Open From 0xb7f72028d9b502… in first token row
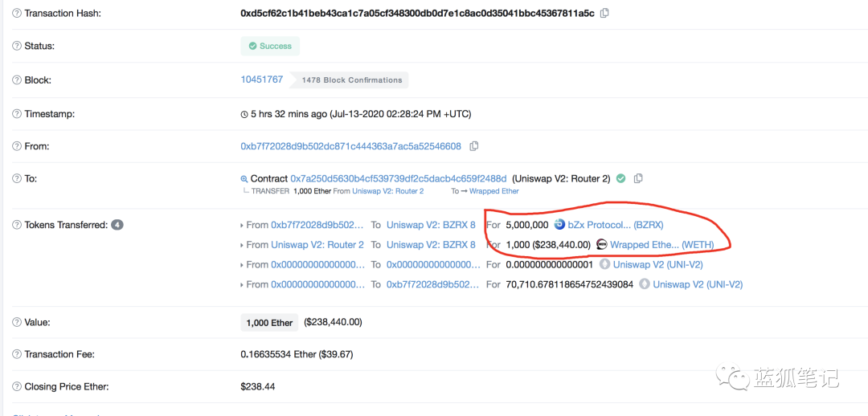Image resolution: width=868 pixels, height=416 pixels. tap(317, 225)
